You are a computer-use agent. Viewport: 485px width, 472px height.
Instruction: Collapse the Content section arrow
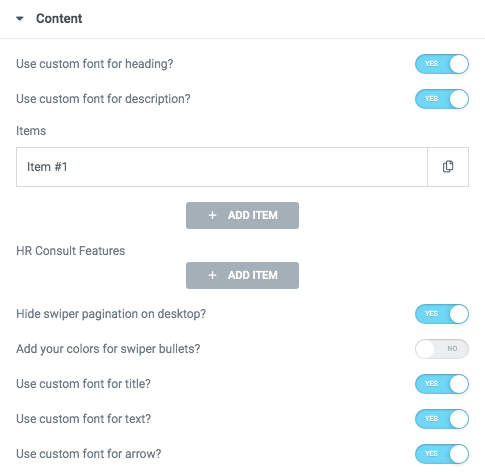click(20, 19)
